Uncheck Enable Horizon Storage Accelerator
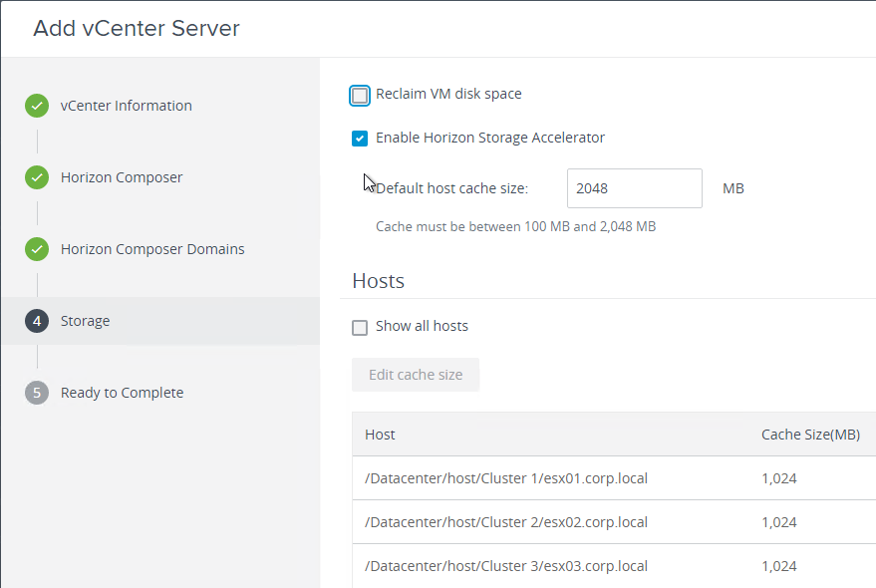 click(x=360, y=139)
